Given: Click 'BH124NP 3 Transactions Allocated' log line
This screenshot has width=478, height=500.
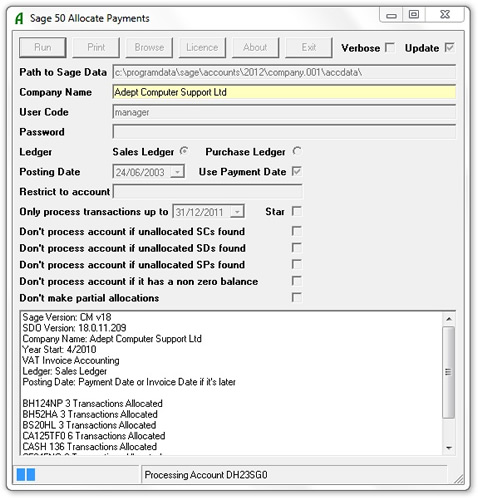Looking at the screenshot, I should pyautogui.click(x=92, y=403).
